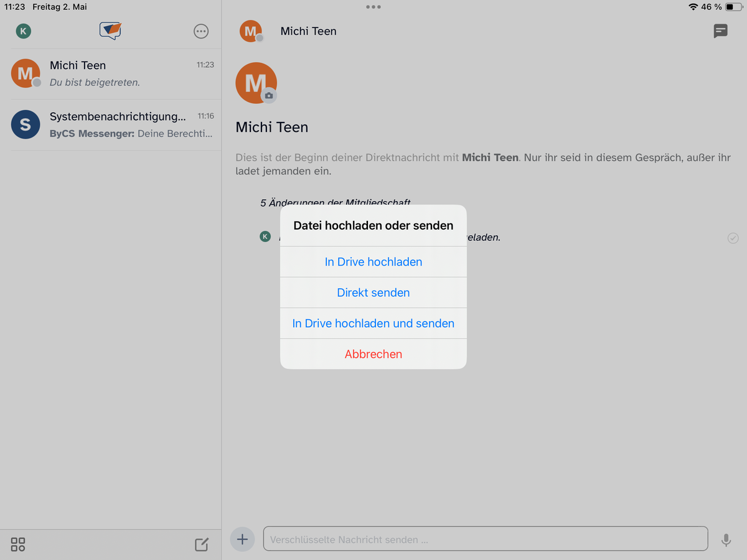
Task: Select "In Drive hochladen und senden"
Action: [x=374, y=324]
